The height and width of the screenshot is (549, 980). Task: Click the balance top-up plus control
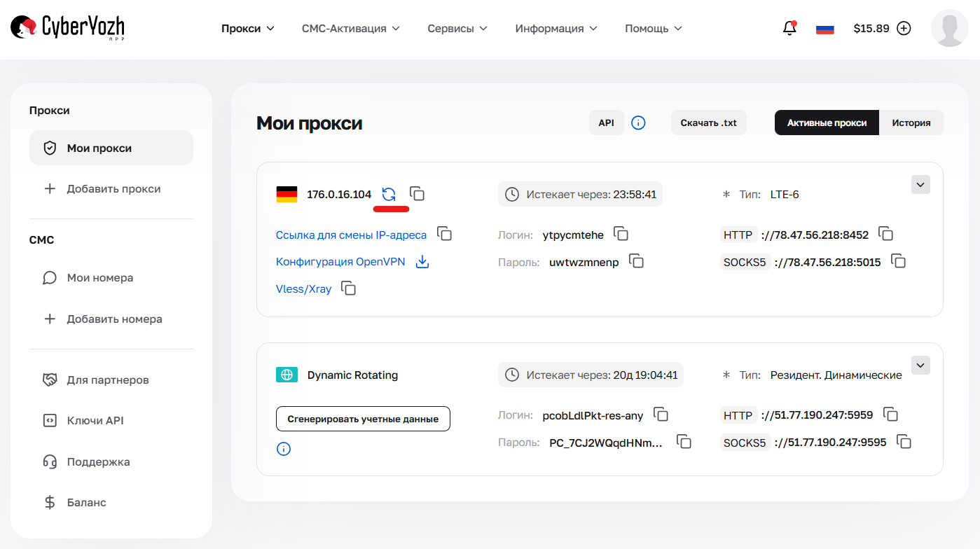904,28
